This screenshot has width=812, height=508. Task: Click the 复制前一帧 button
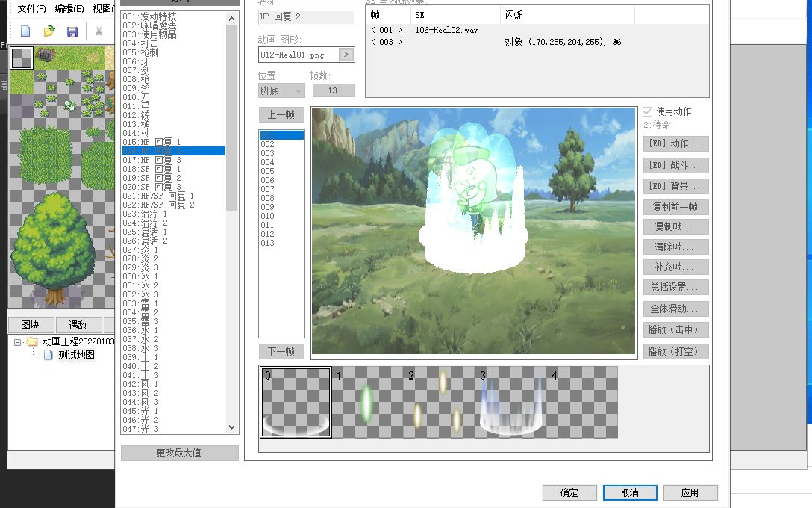[674, 207]
